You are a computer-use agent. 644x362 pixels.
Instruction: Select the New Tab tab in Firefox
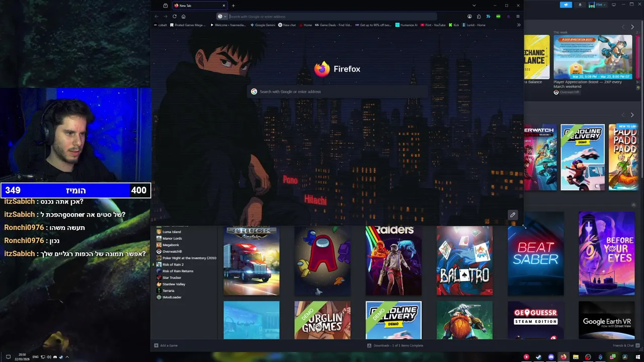pyautogui.click(x=199, y=6)
